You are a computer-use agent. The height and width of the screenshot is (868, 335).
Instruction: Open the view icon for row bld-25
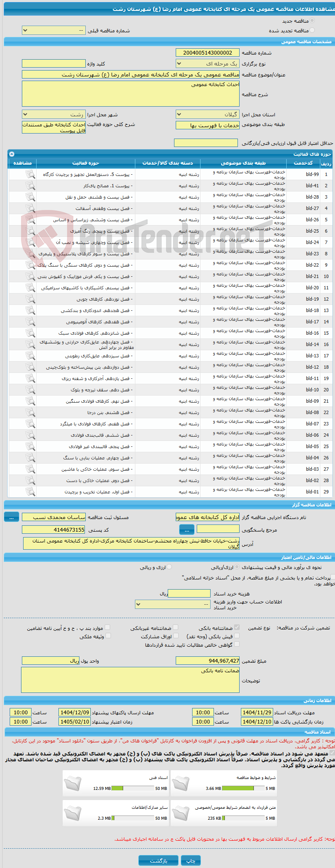(x=30, y=231)
